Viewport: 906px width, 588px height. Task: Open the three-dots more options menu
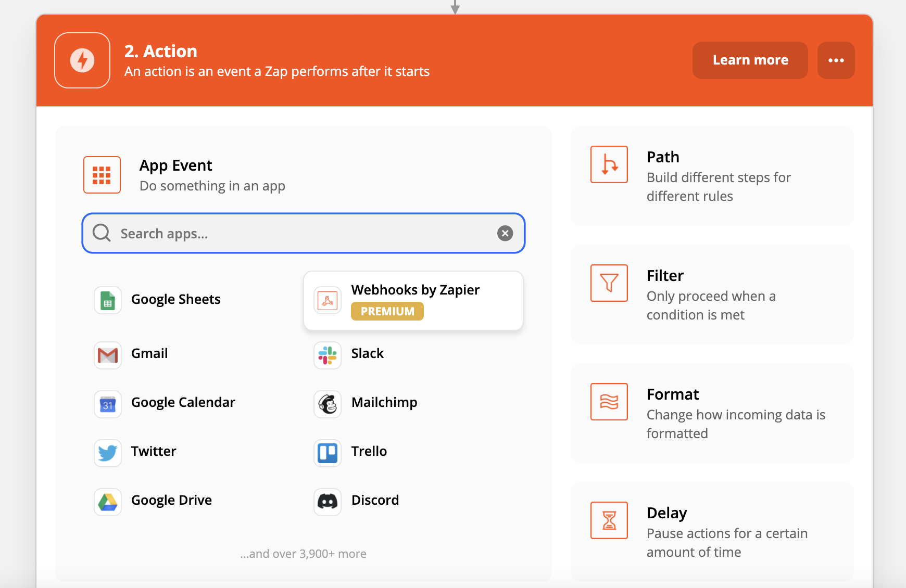click(836, 60)
